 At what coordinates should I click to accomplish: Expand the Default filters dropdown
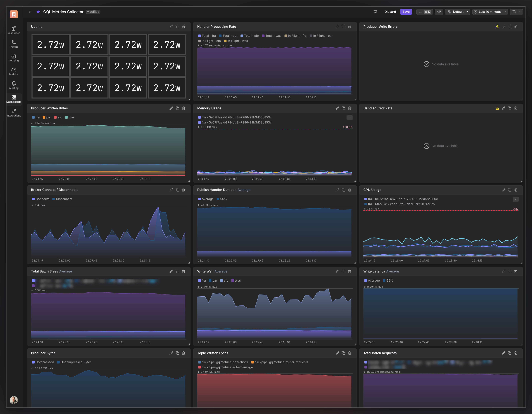coord(458,12)
